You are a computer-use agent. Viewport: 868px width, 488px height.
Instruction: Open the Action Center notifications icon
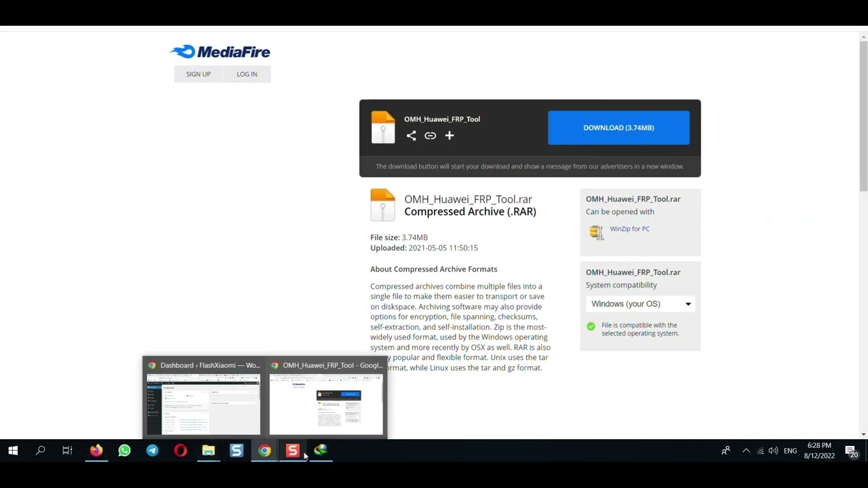tap(852, 451)
